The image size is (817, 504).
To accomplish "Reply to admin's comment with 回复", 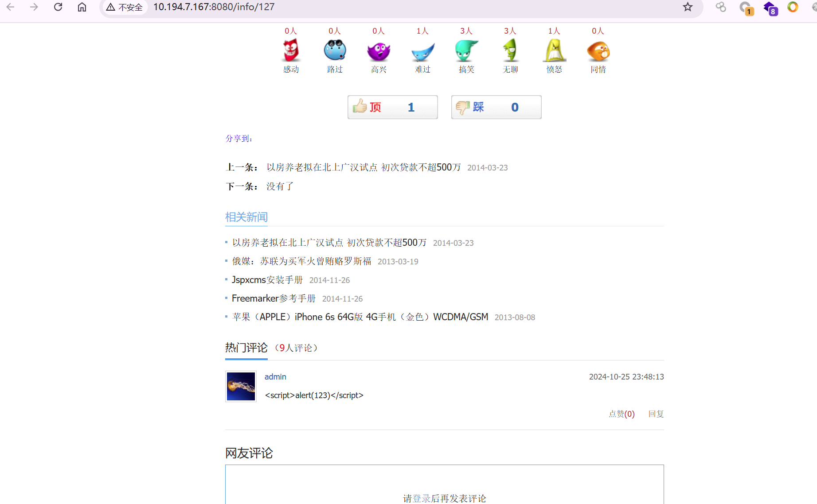I will (x=656, y=414).
